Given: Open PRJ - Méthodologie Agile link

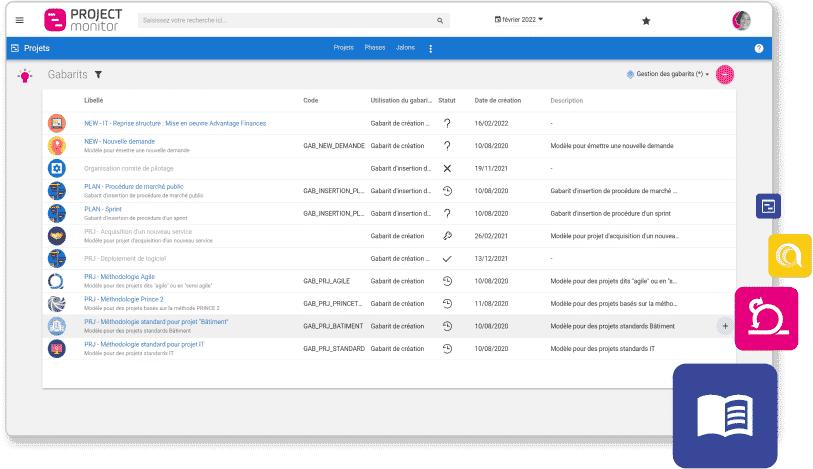Looking at the screenshot, I should pos(120,277).
